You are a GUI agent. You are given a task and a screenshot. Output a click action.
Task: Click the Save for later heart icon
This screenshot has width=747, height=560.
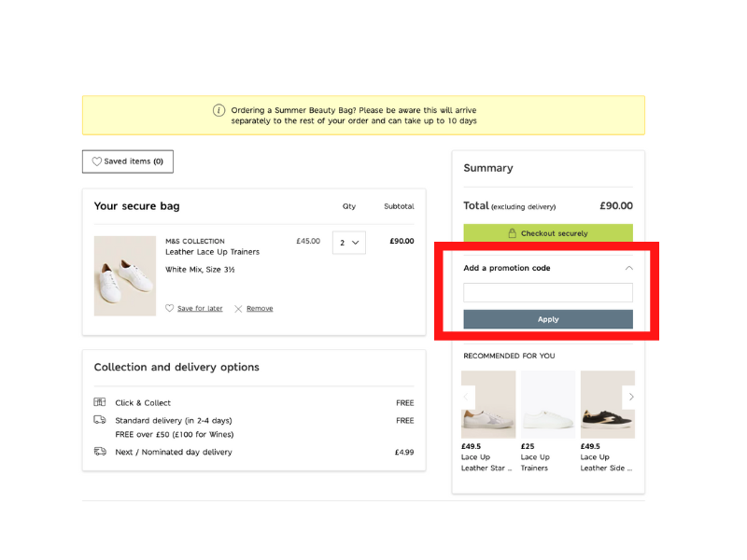click(x=170, y=308)
